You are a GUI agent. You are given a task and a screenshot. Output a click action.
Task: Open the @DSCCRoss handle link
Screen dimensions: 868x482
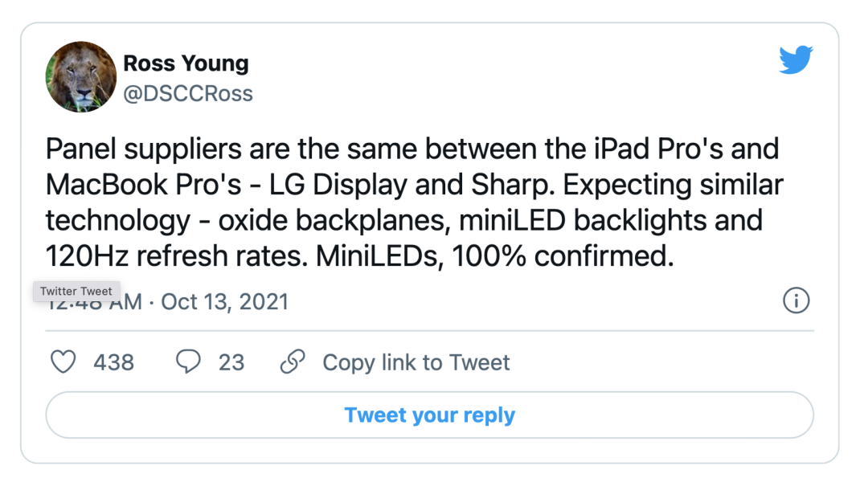[x=187, y=93]
